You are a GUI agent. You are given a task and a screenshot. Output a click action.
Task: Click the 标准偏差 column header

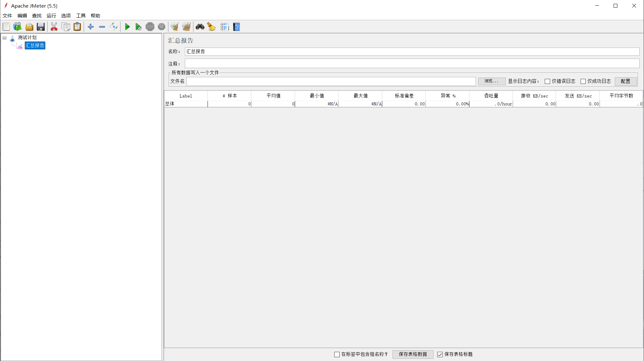(x=404, y=96)
